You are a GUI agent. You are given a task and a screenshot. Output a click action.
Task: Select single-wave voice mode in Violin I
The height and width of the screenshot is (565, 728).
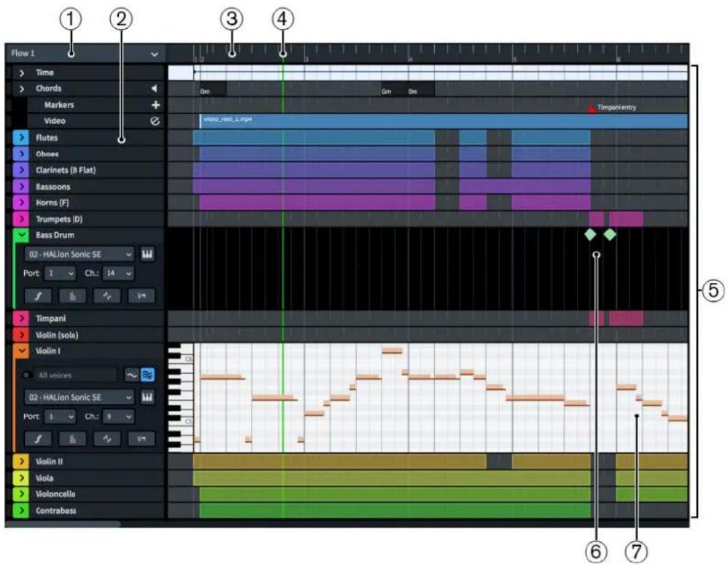point(132,374)
